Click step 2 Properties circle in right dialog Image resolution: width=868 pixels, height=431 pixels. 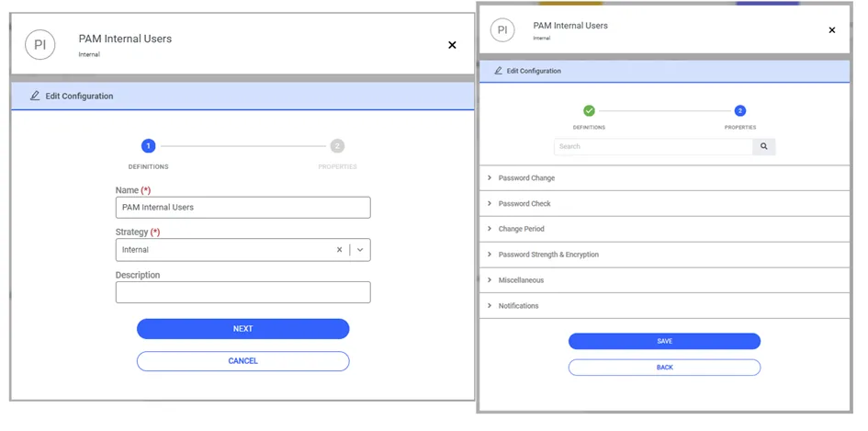coord(740,111)
